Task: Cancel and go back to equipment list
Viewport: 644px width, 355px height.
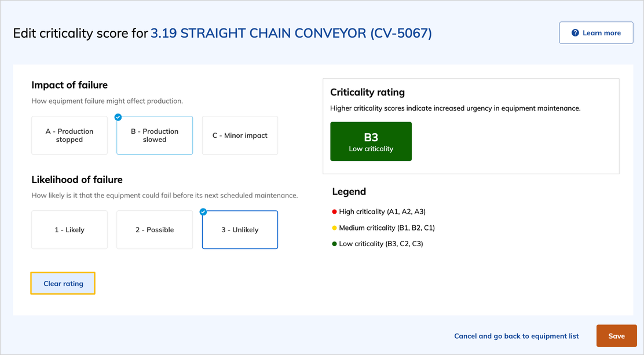Action: (x=516, y=336)
